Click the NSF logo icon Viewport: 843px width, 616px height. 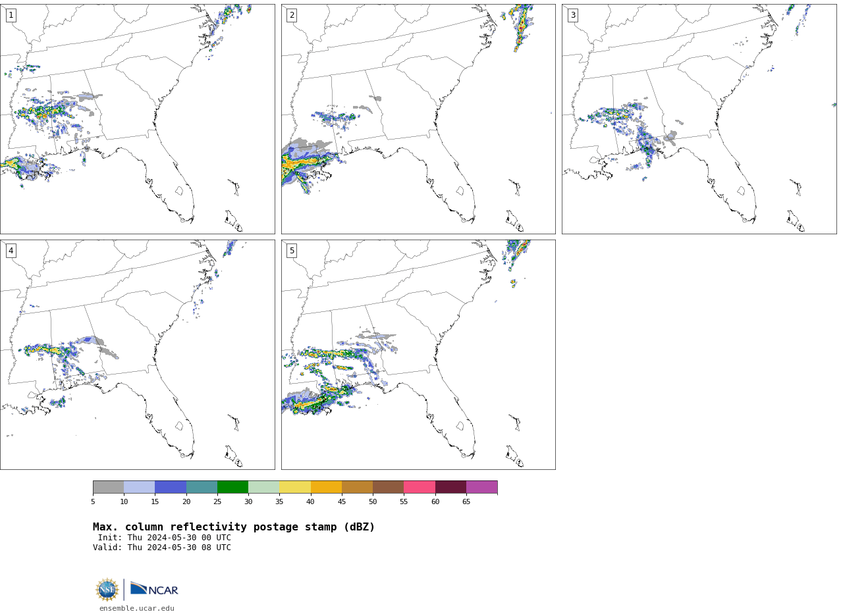pyautogui.click(x=107, y=590)
